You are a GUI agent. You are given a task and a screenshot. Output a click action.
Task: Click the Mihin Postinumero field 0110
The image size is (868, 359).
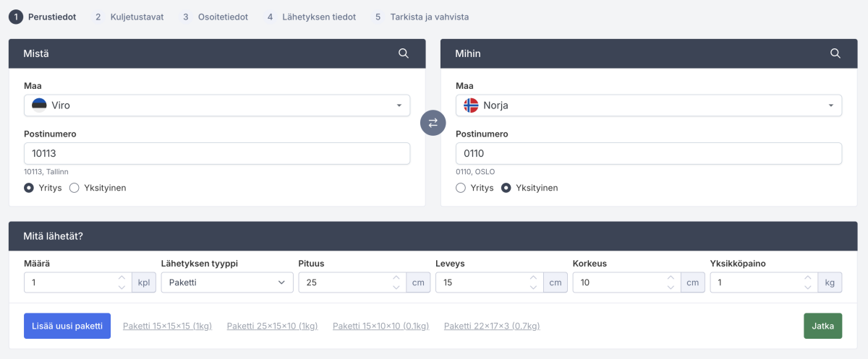(648, 153)
